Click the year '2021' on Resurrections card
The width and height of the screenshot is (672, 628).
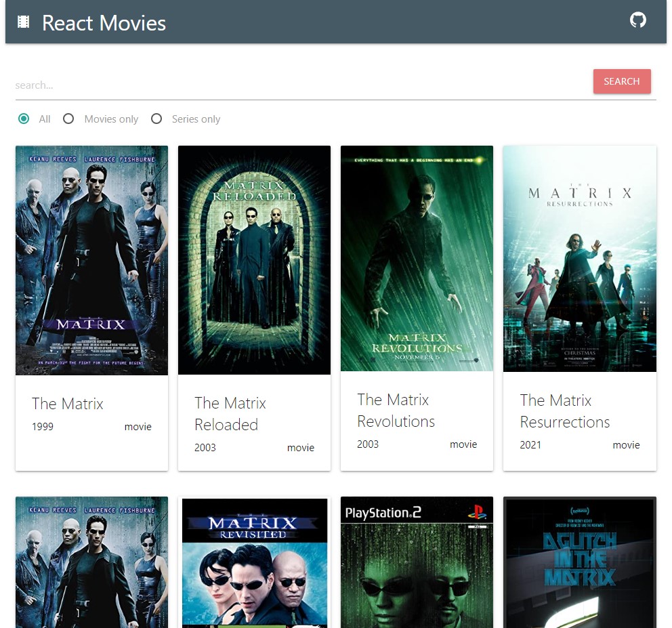tap(530, 445)
